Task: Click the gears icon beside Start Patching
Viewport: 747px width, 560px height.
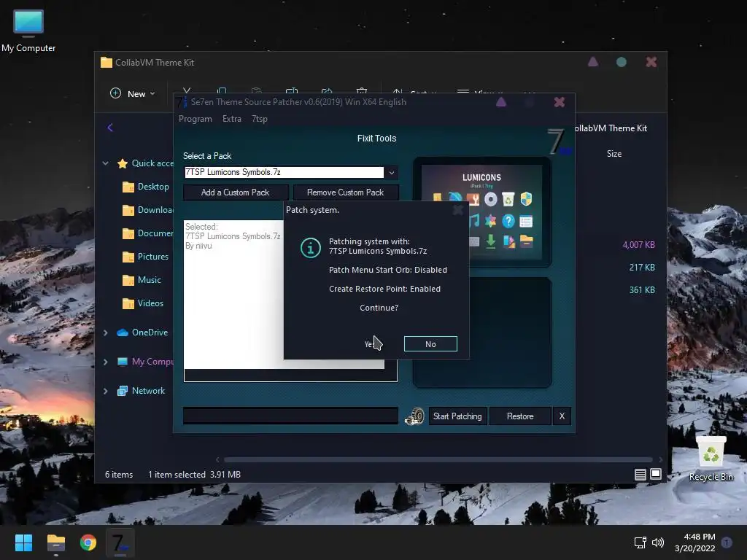Action: tap(414, 416)
